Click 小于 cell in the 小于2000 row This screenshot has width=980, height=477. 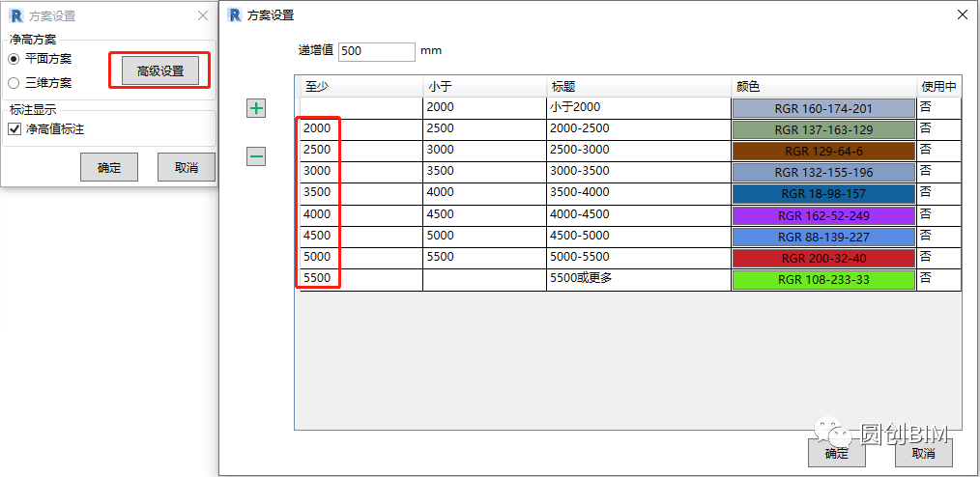click(x=484, y=108)
